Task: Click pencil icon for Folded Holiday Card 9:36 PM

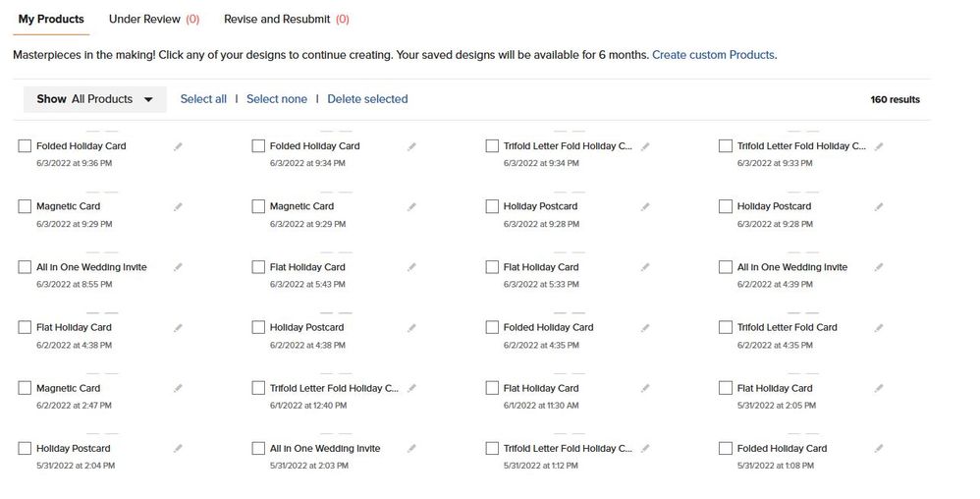Action: pyautogui.click(x=178, y=146)
